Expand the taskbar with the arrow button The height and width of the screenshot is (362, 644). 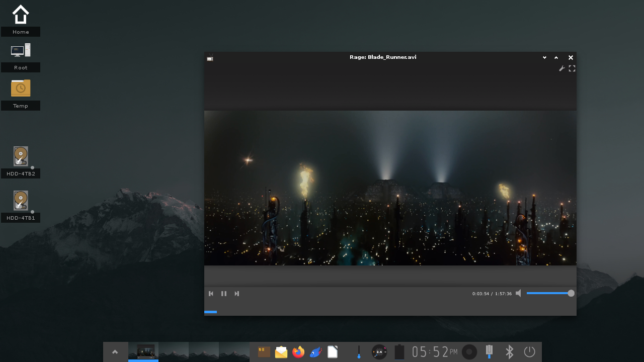pyautogui.click(x=115, y=352)
